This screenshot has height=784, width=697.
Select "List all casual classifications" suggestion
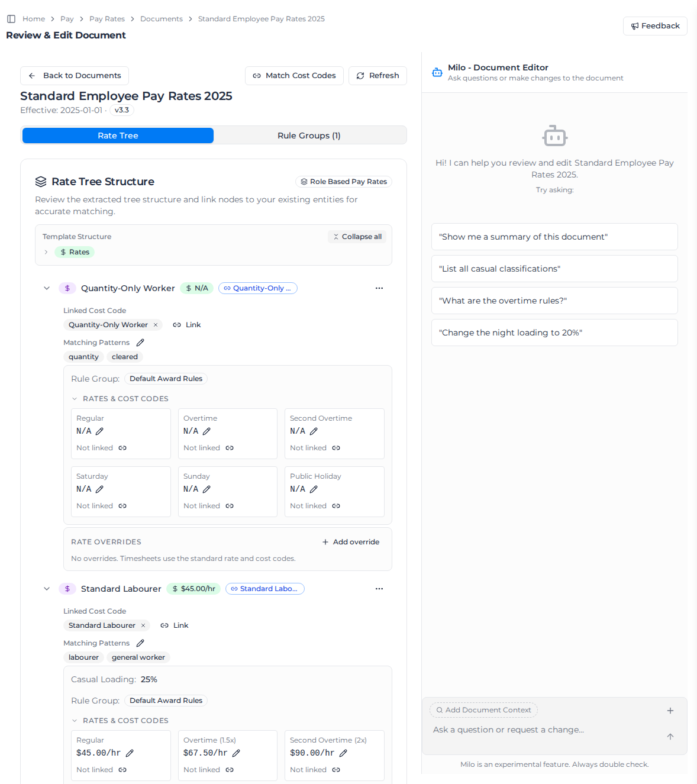[x=554, y=269]
